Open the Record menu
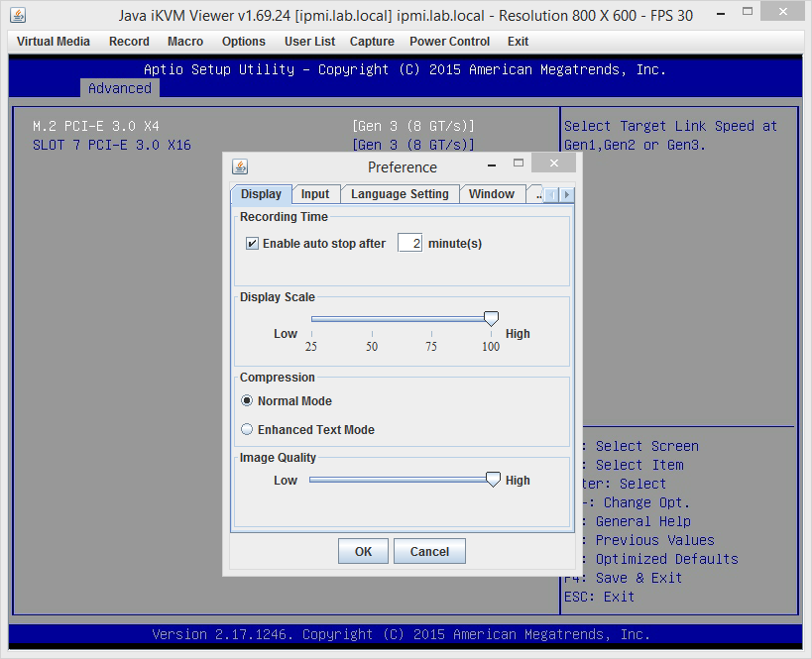812x659 pixels. pyautogui.click(x=129, y=42)
